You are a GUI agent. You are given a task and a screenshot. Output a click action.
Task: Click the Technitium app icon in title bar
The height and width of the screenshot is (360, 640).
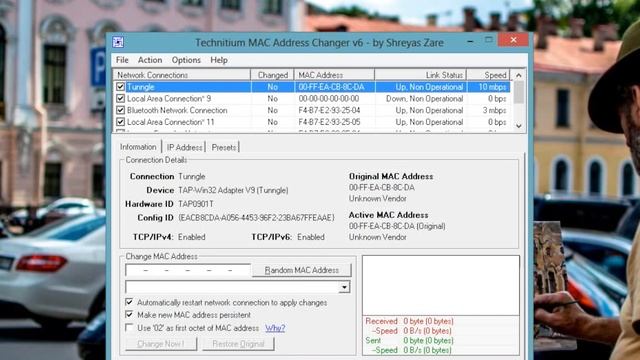tap(118, 42)
